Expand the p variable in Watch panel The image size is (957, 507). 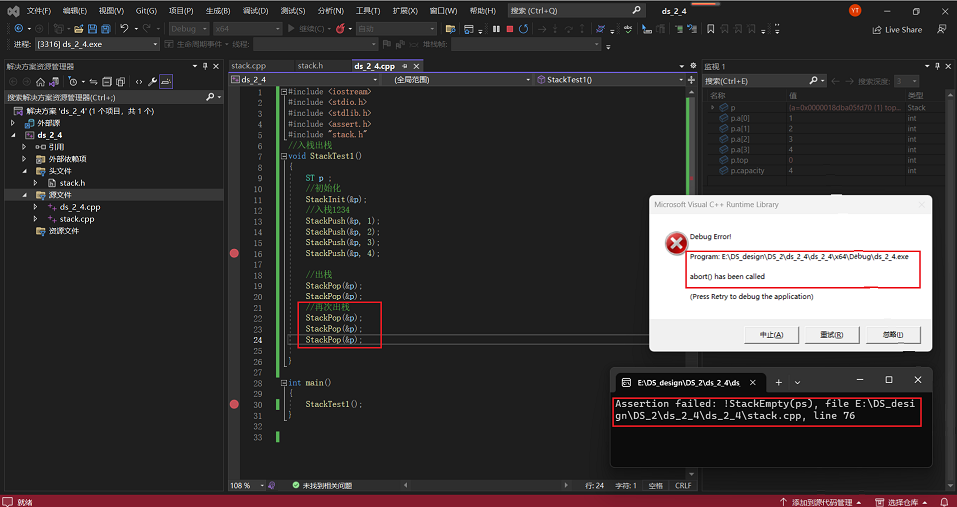coord(712,107)
